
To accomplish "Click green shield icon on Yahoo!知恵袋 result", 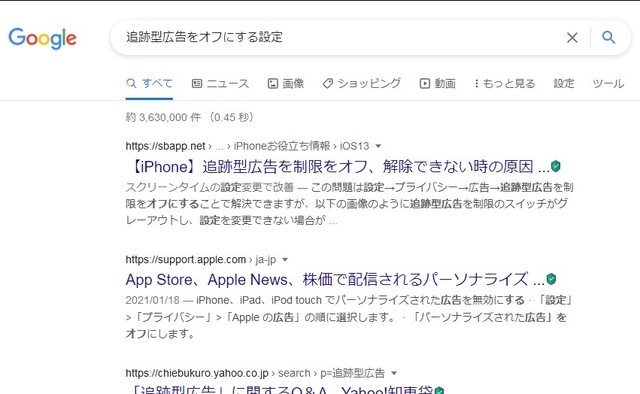I will [440, 390].
